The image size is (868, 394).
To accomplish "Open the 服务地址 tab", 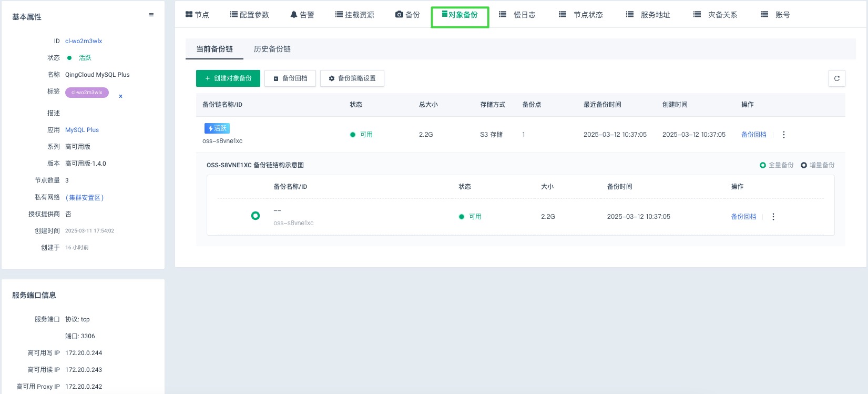I will [x=648, y=15].
